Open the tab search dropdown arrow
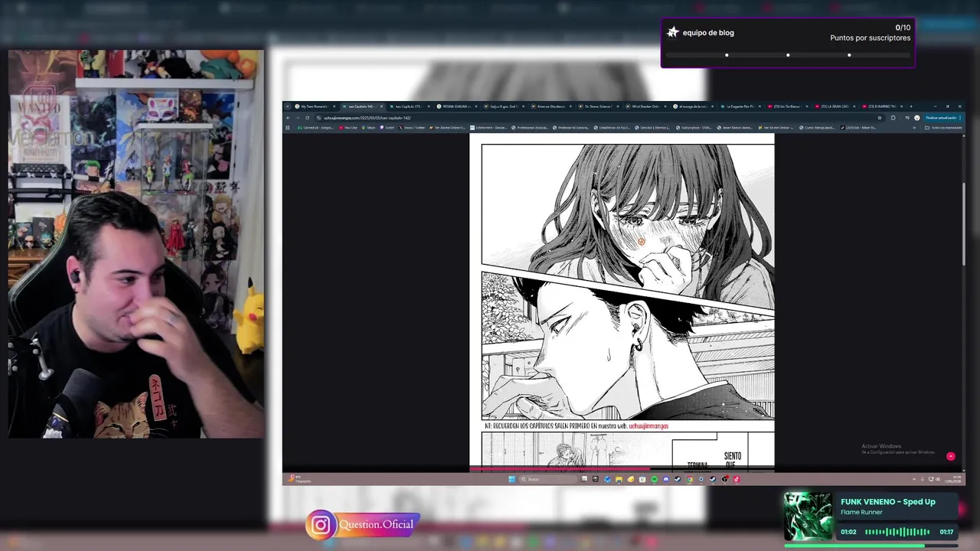This screenshot has width=980, height=551. click(287, 106)
